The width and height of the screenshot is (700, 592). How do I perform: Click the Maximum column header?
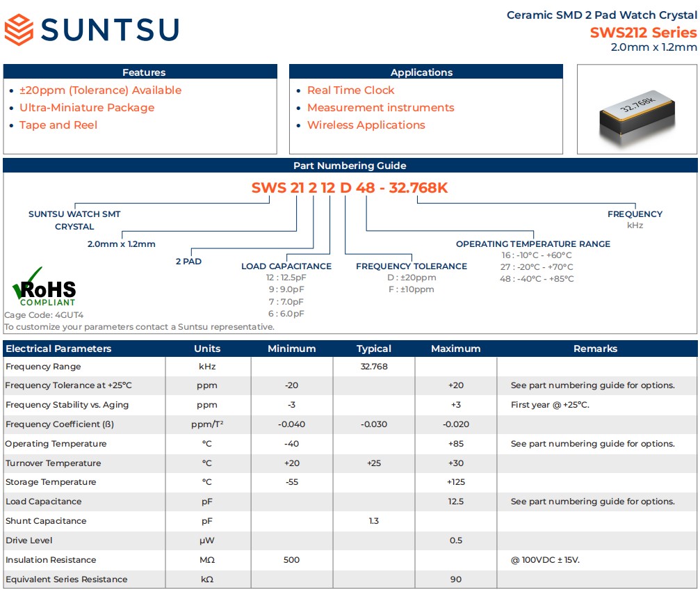[456, 349]
